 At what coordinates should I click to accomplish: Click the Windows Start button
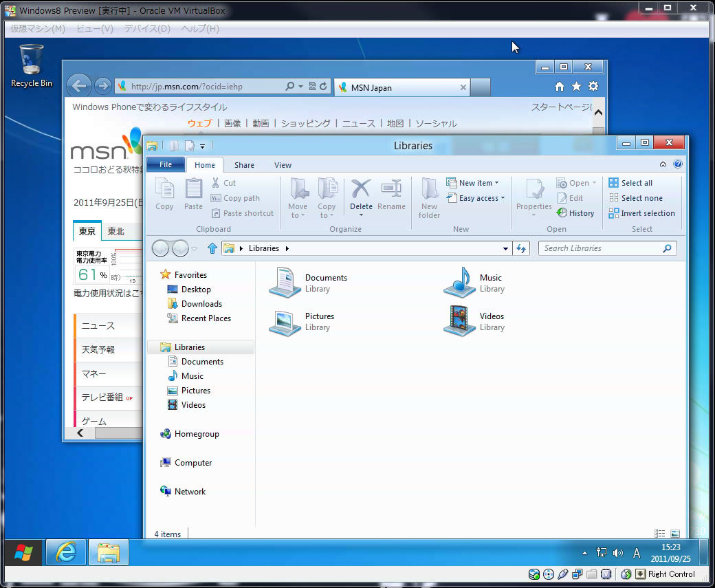point(23,553)
